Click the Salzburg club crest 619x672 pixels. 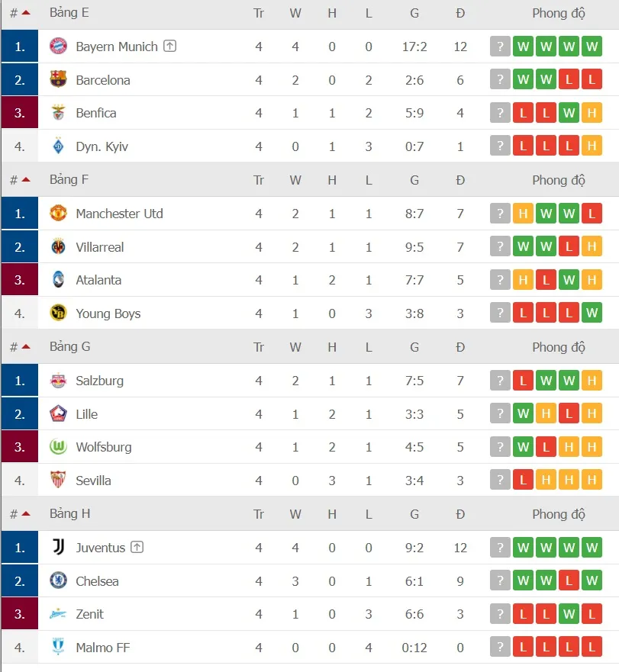click(x=59, y=381)
